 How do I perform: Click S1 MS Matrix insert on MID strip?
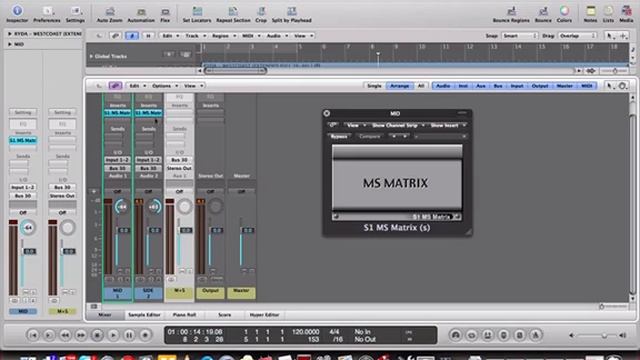tap(117, 113)
